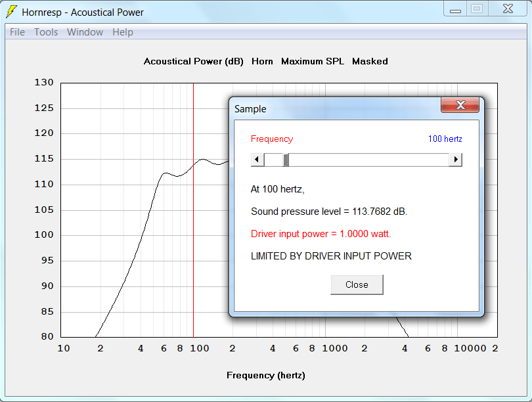Open the File menu
The image size is (532, 402).
17,32
